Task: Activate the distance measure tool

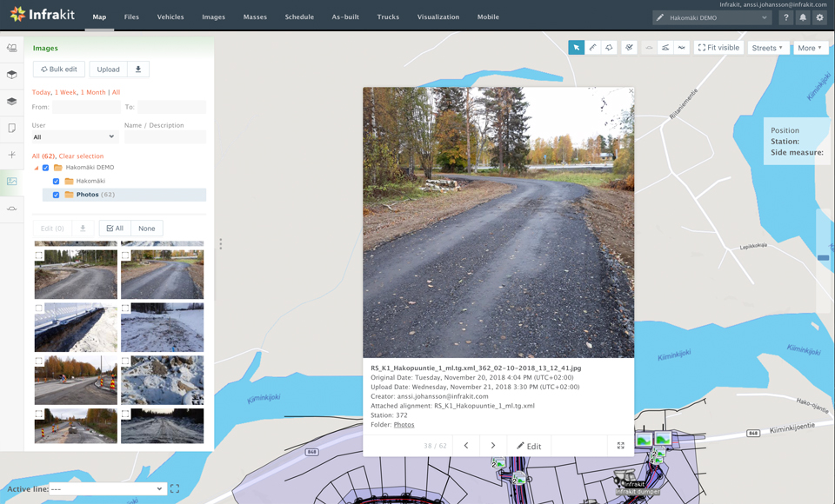Action: (592, 48)
